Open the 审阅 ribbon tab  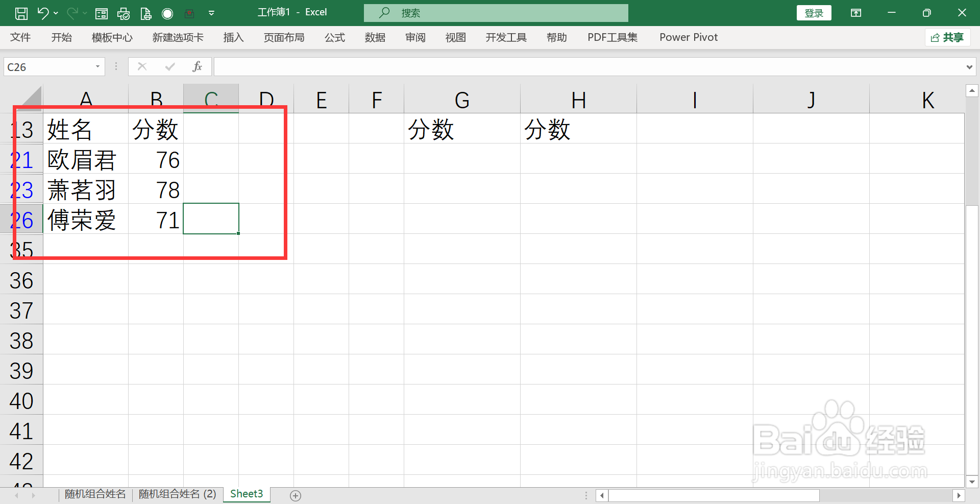point(415,37)
